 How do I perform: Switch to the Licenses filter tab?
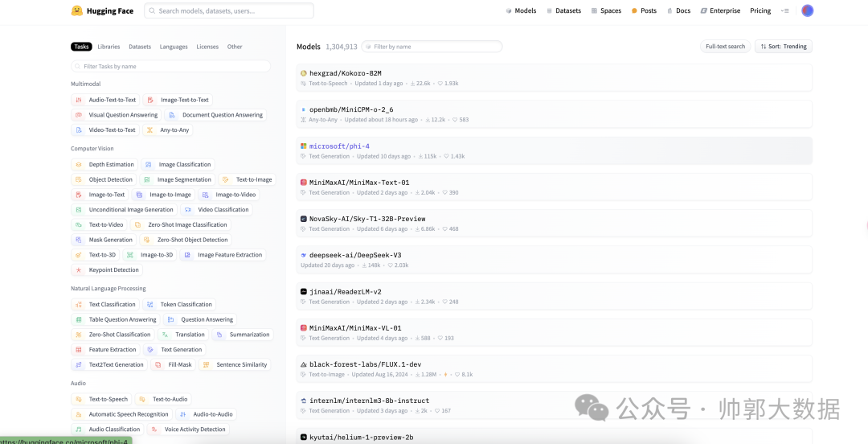207,47
